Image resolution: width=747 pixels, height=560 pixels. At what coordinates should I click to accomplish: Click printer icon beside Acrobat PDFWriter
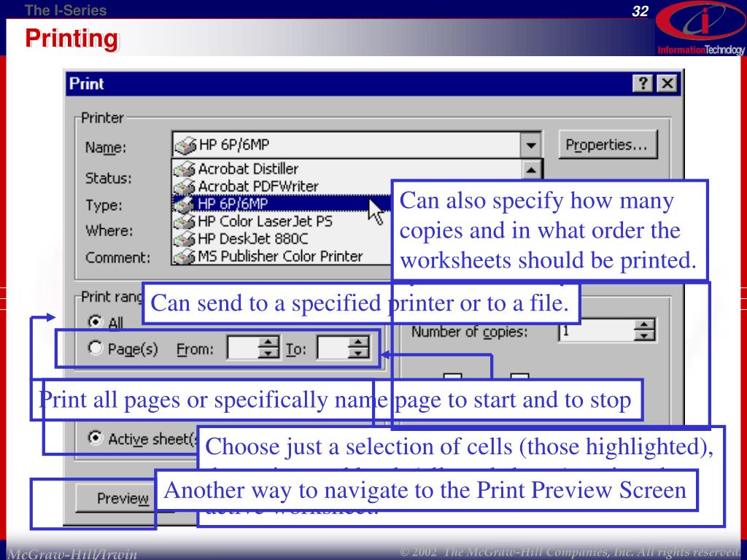(x=185, y=187)
